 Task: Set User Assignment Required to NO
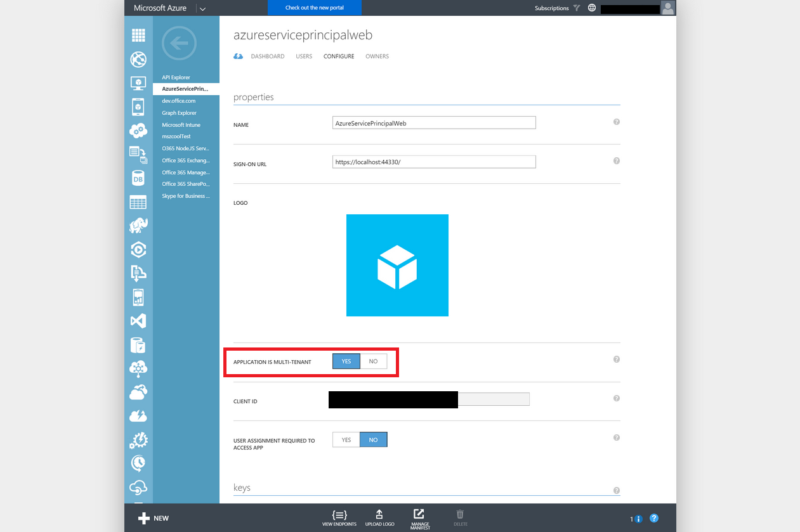click(374, 439)
